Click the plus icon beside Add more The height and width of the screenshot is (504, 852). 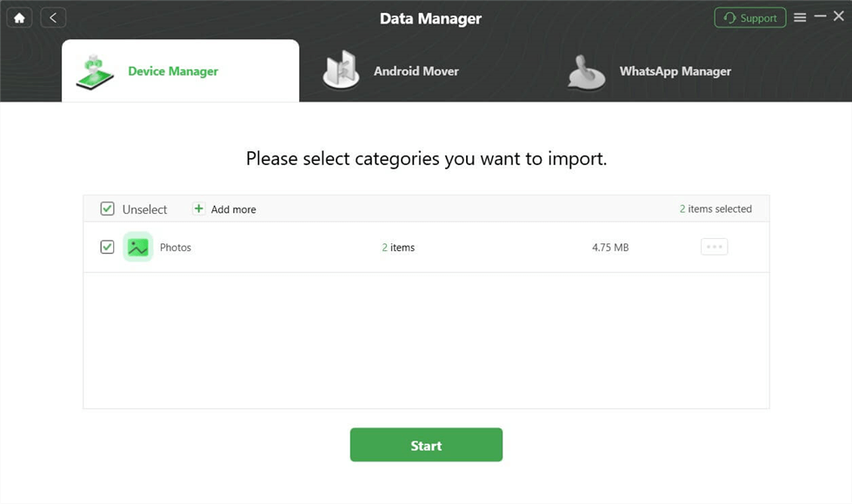[198, 209]
